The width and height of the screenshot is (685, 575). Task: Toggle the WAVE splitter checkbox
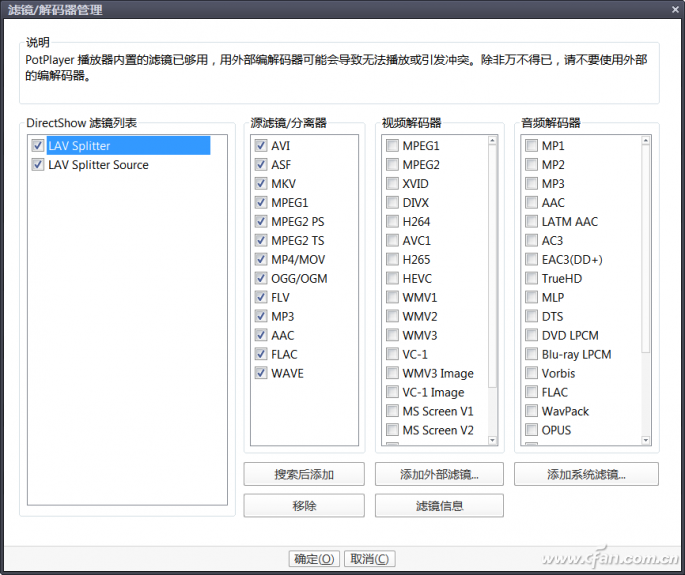[261, 373]
